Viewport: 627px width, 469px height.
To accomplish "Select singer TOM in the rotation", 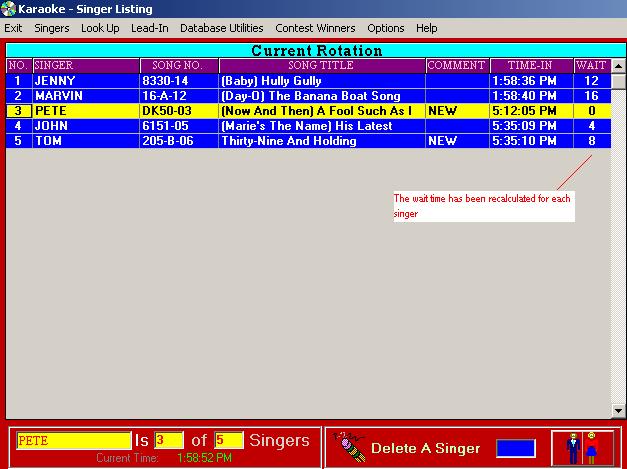I will 48,141.
